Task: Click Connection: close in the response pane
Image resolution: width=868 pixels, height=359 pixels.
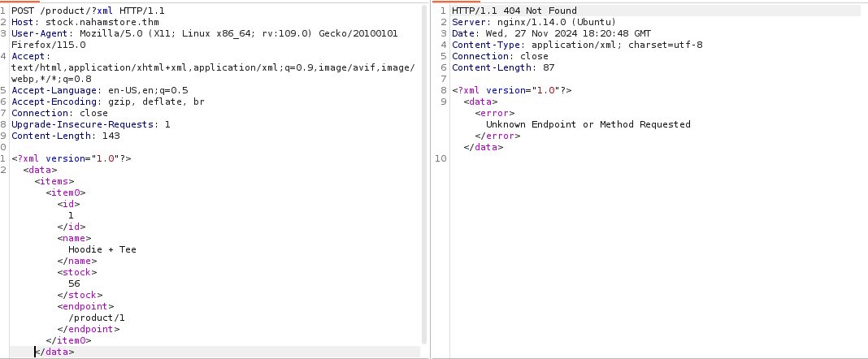Action: [501, 56]
